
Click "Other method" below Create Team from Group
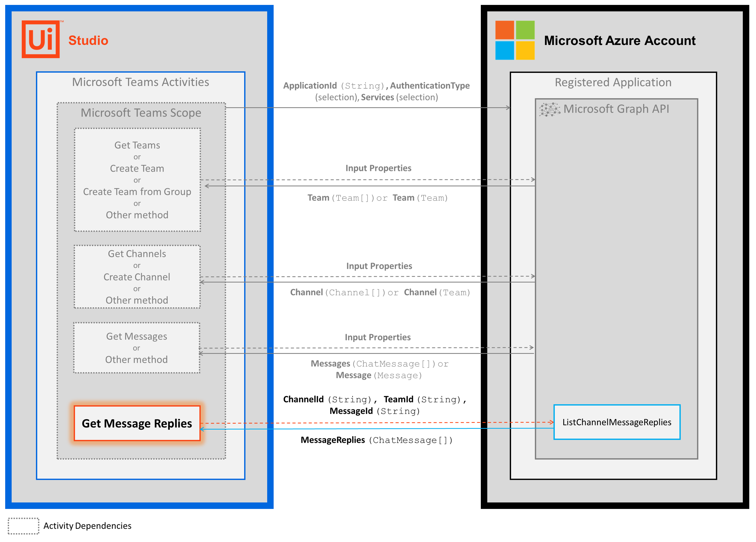[137, 215]
